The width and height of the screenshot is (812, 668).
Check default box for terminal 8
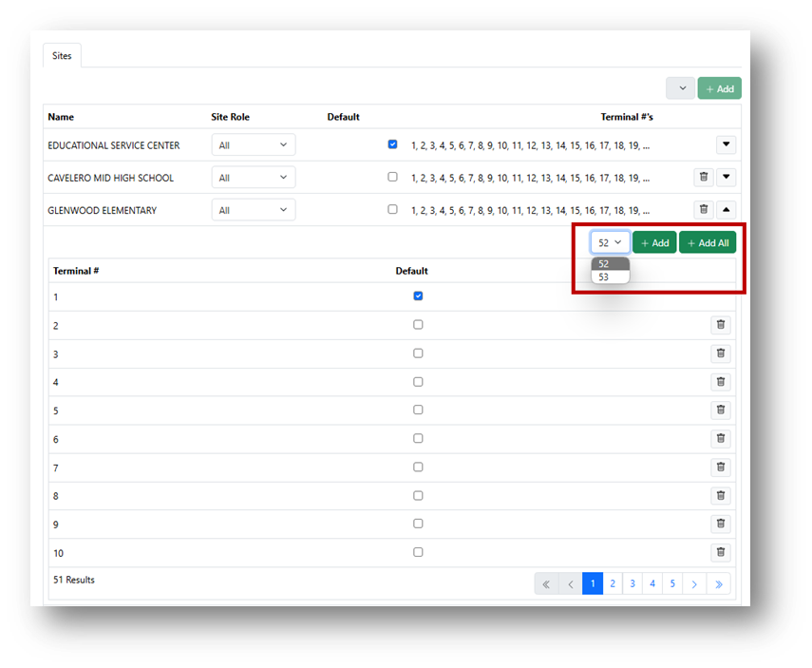(418, 496)
